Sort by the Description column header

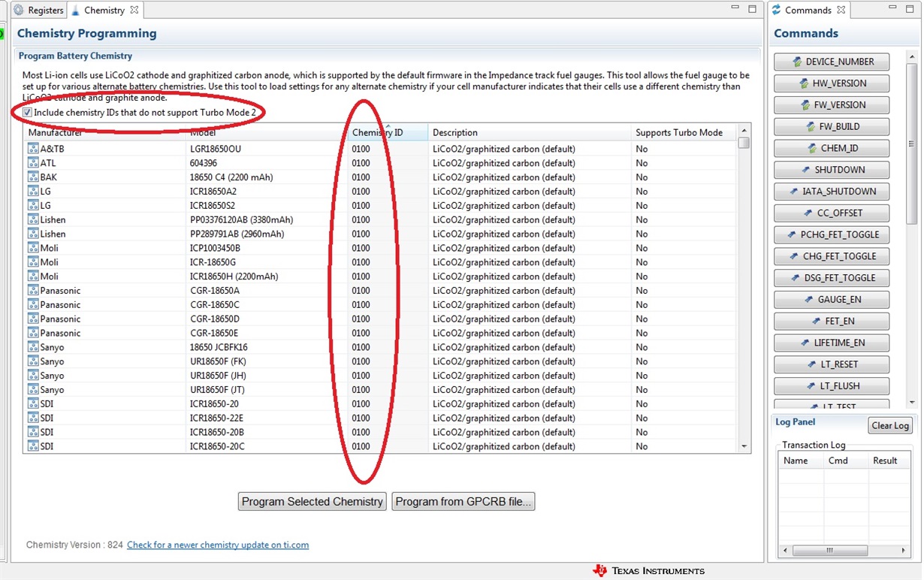point(529,132)
